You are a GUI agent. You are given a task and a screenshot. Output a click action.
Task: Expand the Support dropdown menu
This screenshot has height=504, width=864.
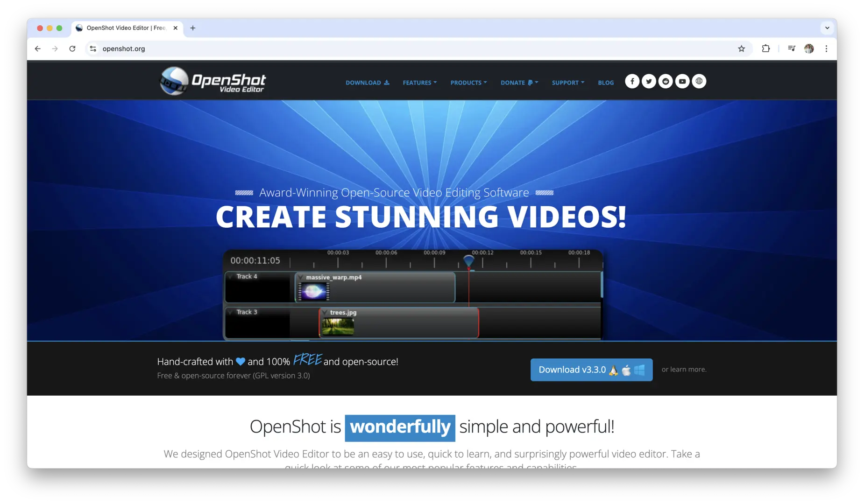tap(568, 83)
